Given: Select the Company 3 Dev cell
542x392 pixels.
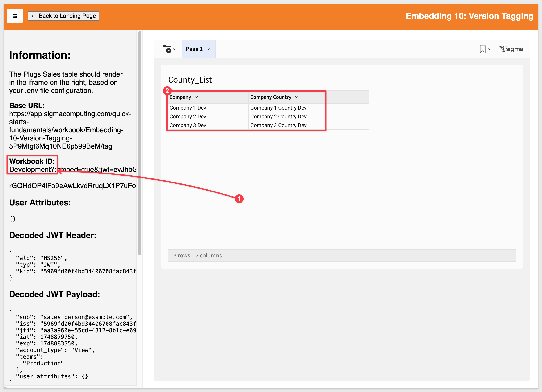Looking at the screenshot, I should click(x=188, y=125).
